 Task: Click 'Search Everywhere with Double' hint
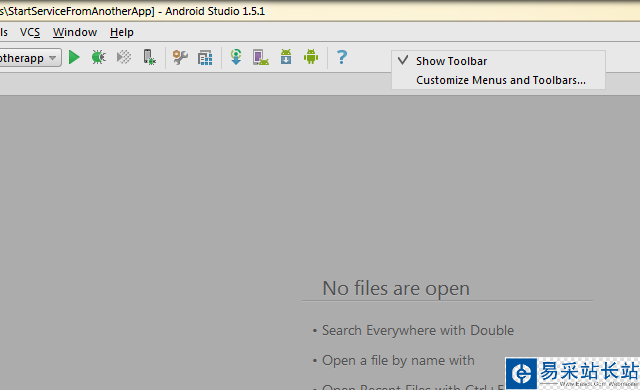click(x=418, y=330)
